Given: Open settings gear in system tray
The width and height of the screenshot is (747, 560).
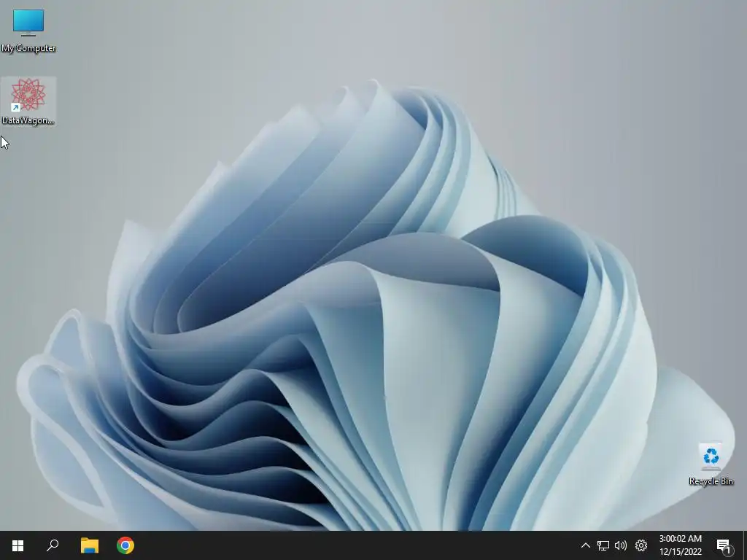Looking at the screenshot, I should pyautogui.click(x=641, y=545).
